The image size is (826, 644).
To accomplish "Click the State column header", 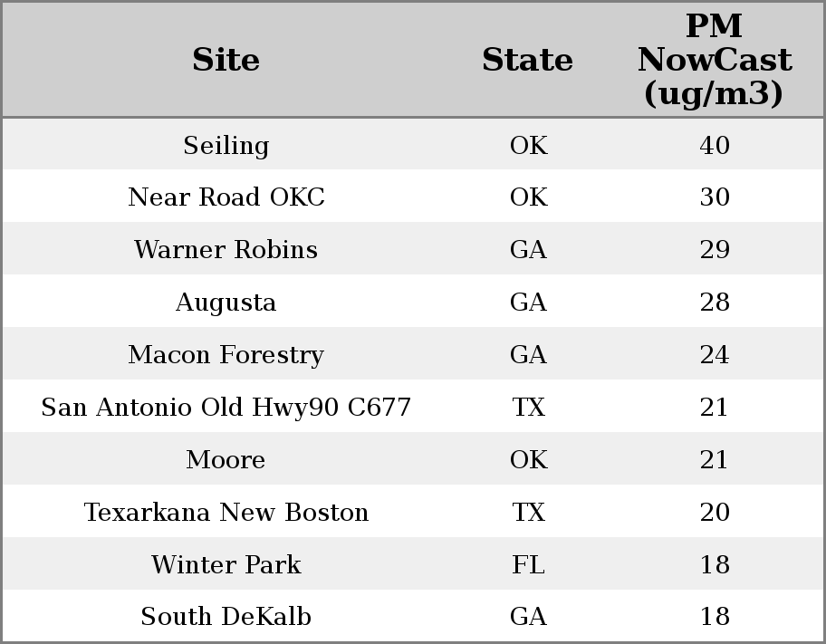I will [x=527, y=61].
